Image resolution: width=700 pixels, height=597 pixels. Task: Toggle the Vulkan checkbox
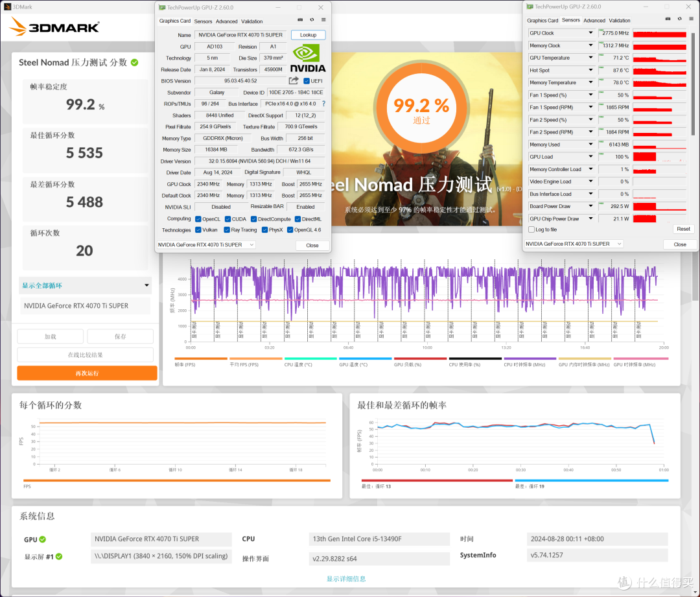pyautogui.click(x=198, y=230)
